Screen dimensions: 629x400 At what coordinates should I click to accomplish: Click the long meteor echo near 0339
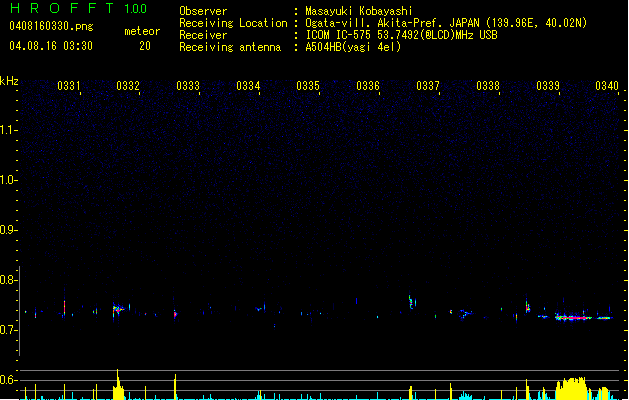573,318
